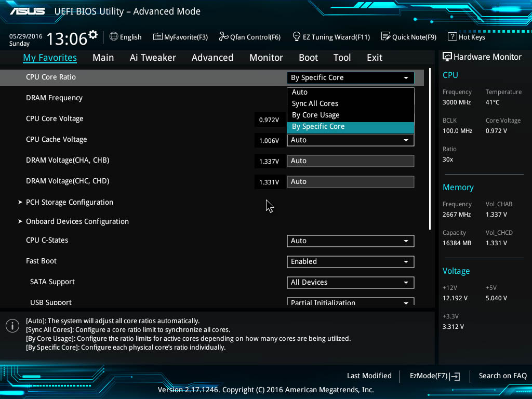Switch to Monitor tab
This screenshot has width=532, height=399.
(266, 58)
